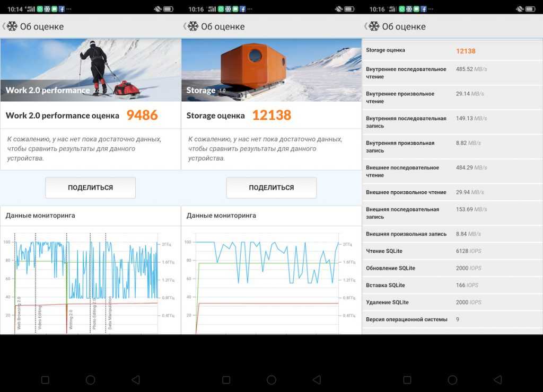This screenshot has height=392, width=543.
Task: Tap large 12138 score beside Storage оценка
Action: click(271, 115)
